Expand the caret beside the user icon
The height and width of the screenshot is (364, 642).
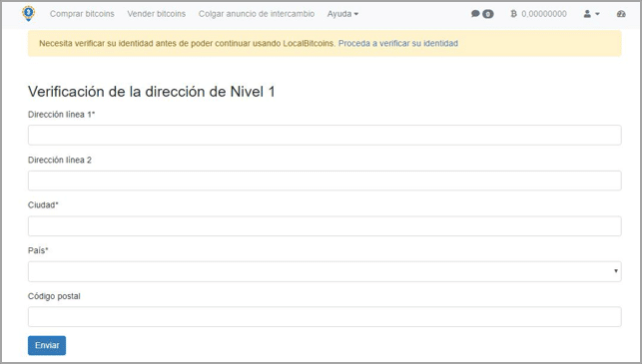pyautogui.click(x=597, y=14)
